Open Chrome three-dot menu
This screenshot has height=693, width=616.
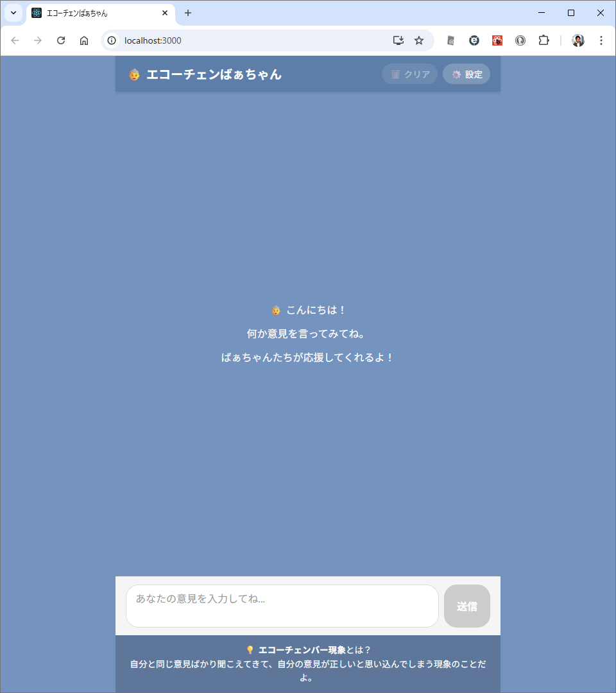[x=601, y=40]
